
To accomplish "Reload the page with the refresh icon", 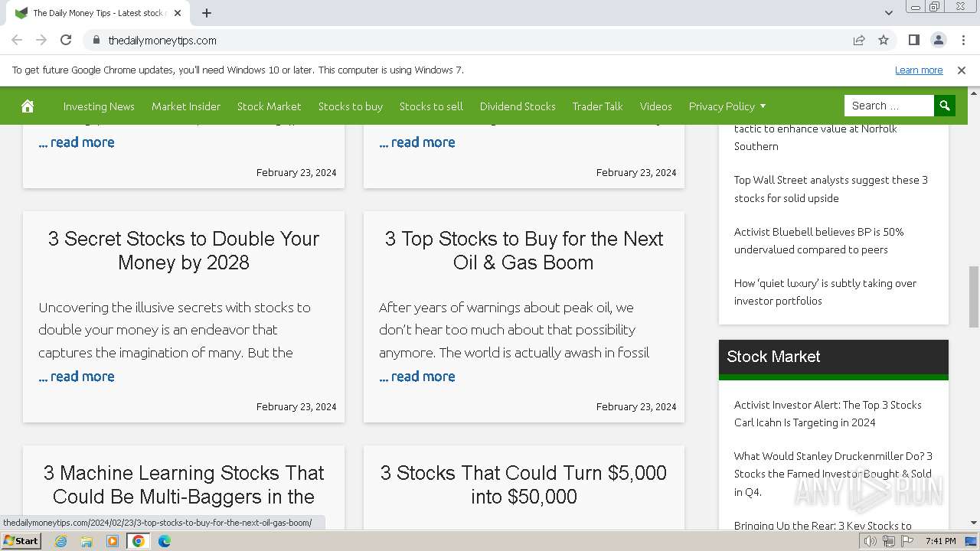I will click(66, 40).
